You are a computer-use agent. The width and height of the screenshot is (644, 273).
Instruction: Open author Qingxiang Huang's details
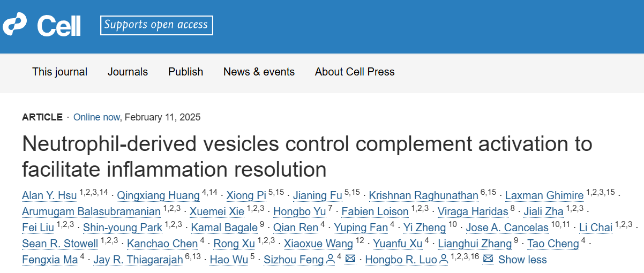[x=158, y=195]
